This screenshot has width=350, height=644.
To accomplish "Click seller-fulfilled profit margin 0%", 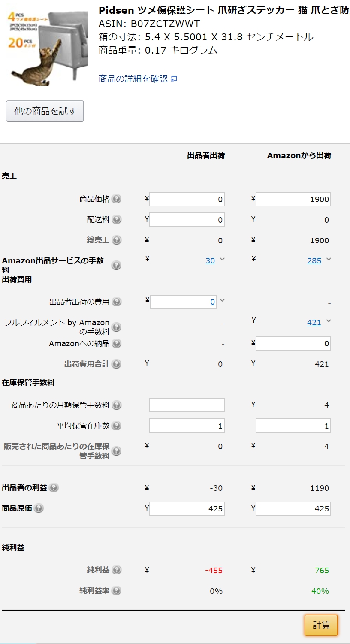I will point(216,591).
